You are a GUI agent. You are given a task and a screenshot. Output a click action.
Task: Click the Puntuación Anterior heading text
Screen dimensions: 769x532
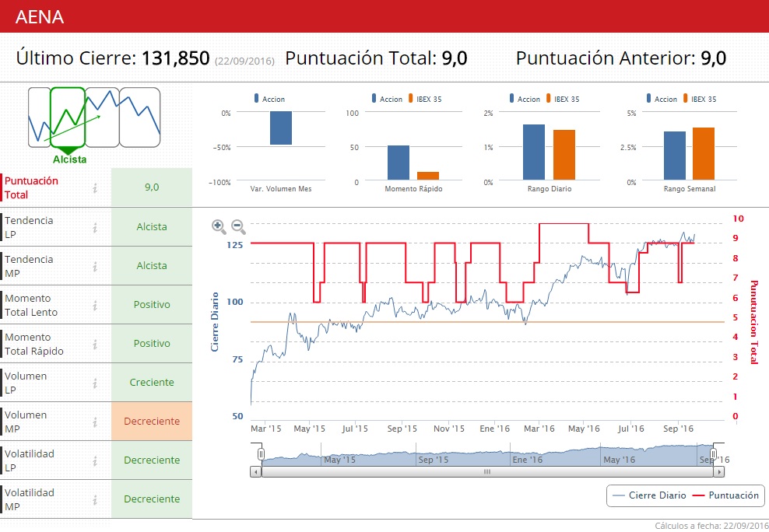606,58
